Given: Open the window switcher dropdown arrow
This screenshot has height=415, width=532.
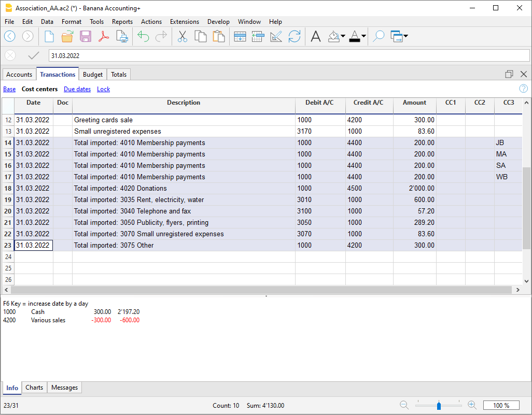Looking at the screenshot, I should (x=405, y=36).
